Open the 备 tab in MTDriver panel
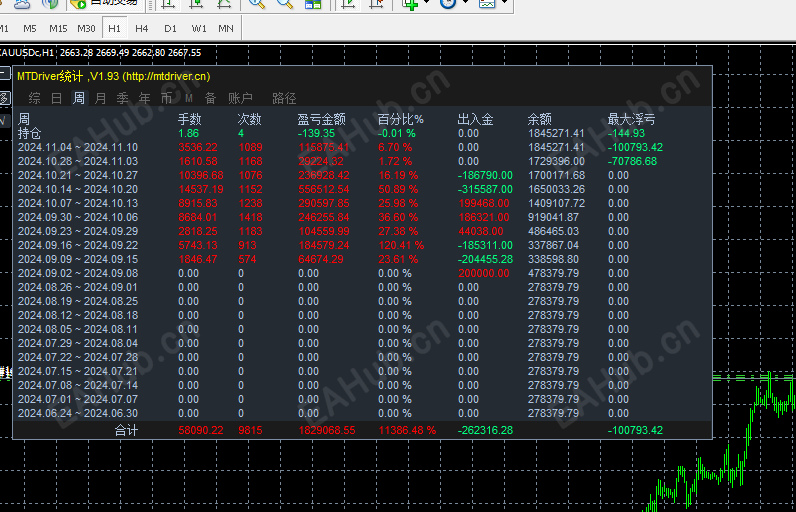This screenshot has height=512, width=796. coord(210,98)
